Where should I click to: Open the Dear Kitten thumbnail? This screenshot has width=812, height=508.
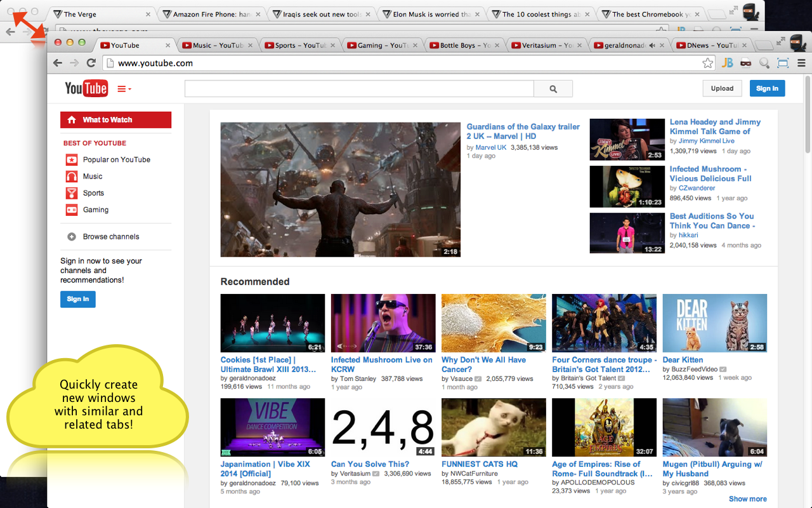click(x=715, y=323)
